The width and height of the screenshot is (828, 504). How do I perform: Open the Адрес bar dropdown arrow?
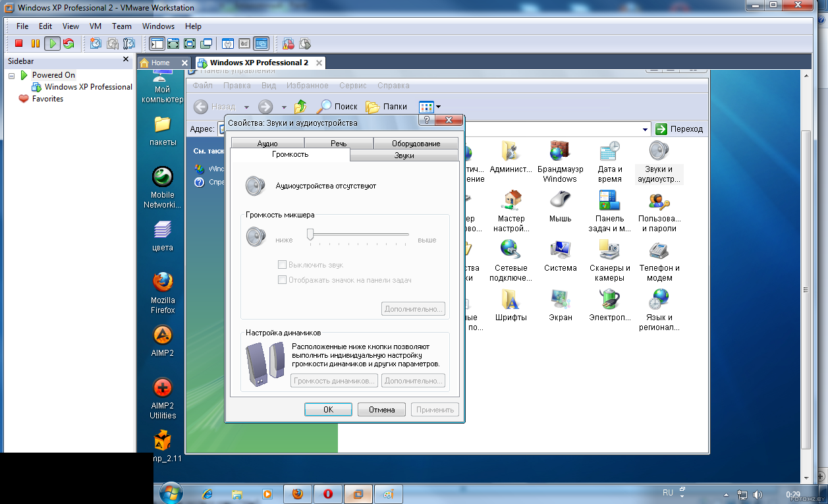click(646, 129)
